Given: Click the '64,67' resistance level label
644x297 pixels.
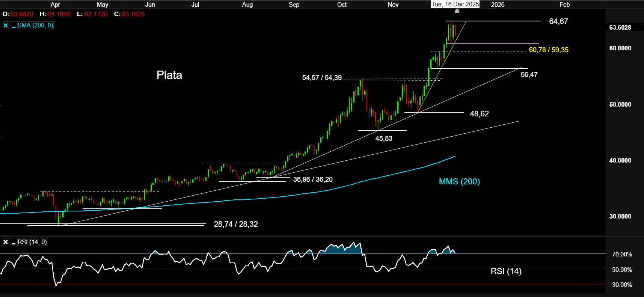Looking at the screenshot, I should point(558,21).
